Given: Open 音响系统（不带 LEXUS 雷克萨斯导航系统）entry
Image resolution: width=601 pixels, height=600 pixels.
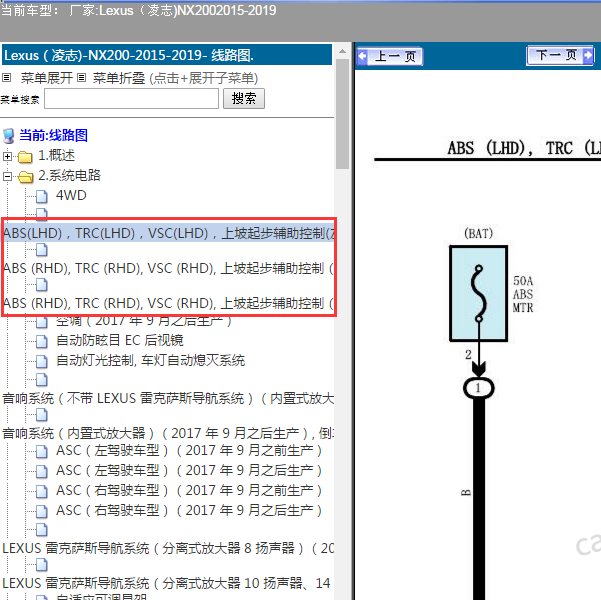Looking at the screenshot, I should pos(168,398).
